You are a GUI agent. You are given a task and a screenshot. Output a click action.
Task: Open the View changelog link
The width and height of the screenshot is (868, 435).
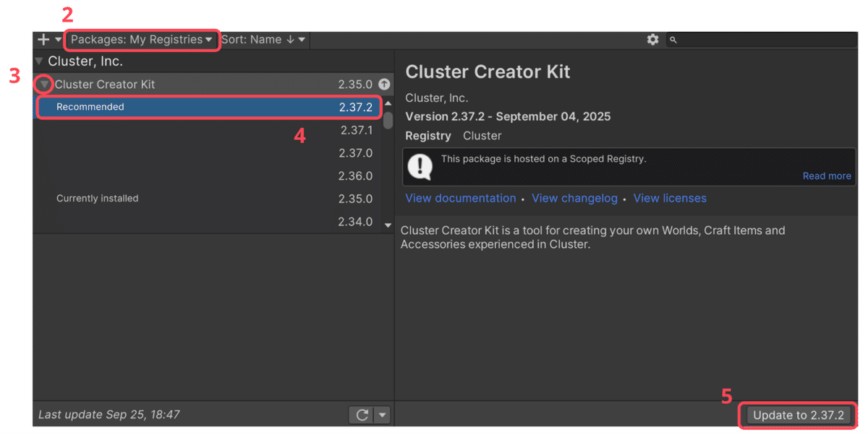point(574,198)
